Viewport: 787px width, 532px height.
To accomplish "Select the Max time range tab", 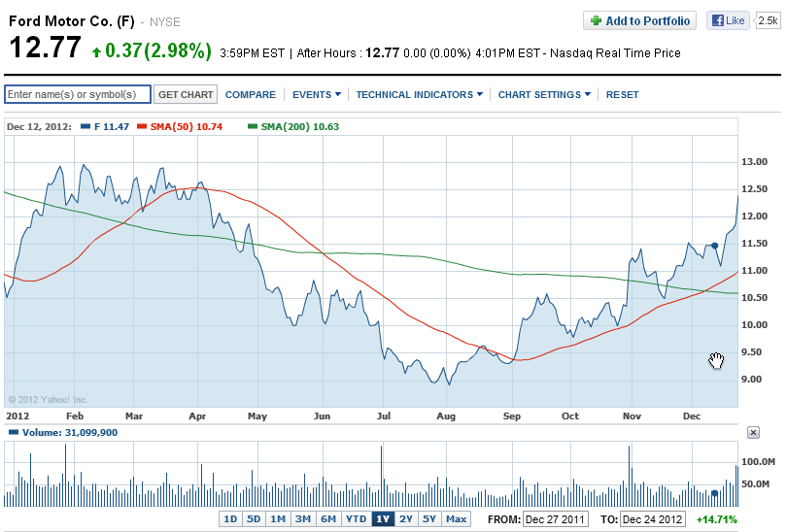I will (x=457, y=519).
